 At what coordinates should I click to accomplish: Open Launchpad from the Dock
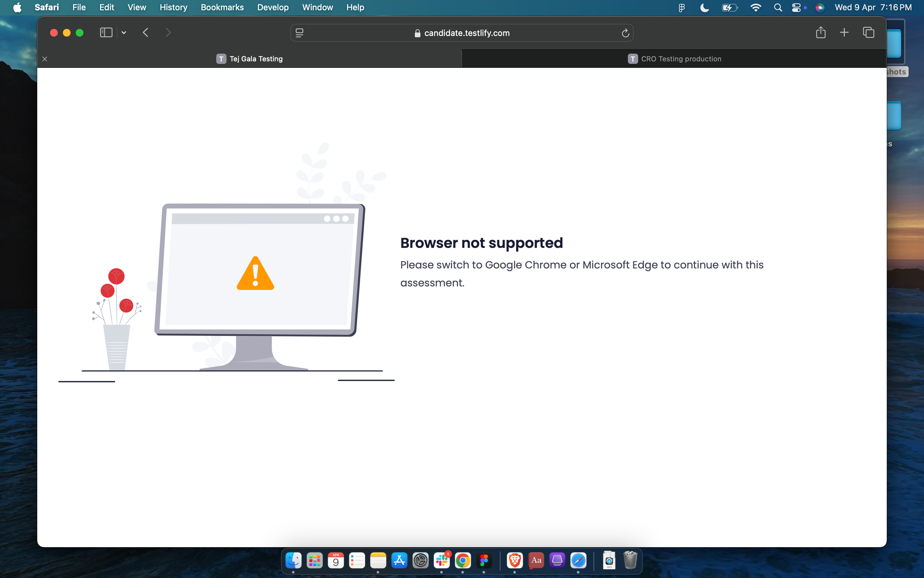pos(315,560)
